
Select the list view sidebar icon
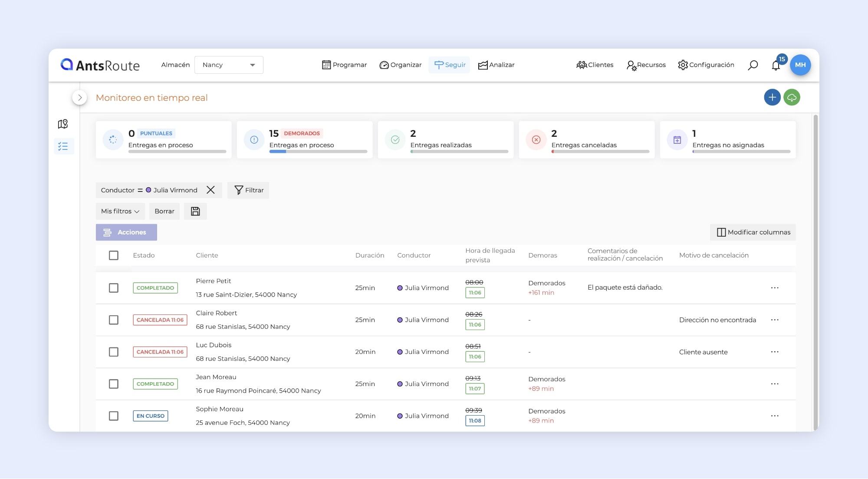point(63,146)
